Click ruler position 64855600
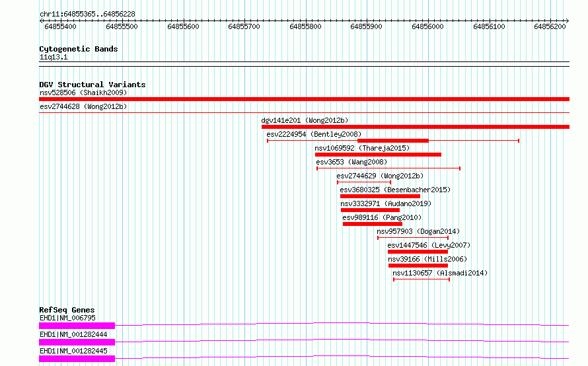Screen dimensions: 588x366 pos(183,26)
